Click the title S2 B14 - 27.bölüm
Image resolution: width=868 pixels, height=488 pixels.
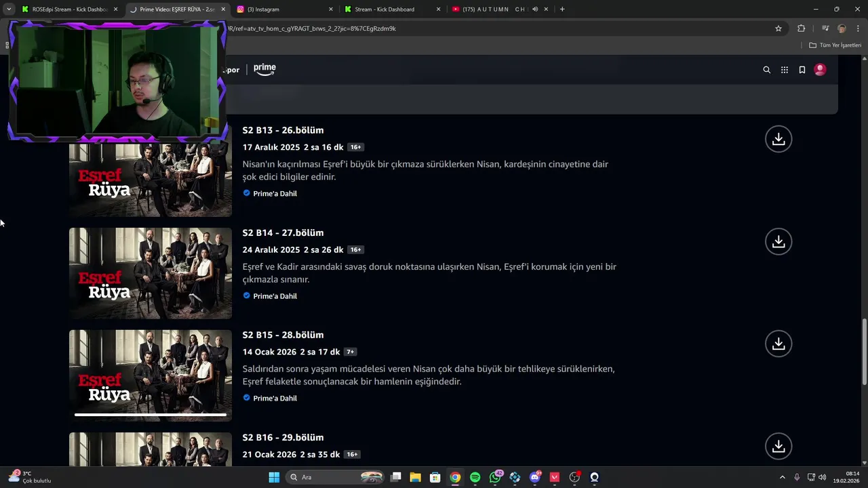283,232
